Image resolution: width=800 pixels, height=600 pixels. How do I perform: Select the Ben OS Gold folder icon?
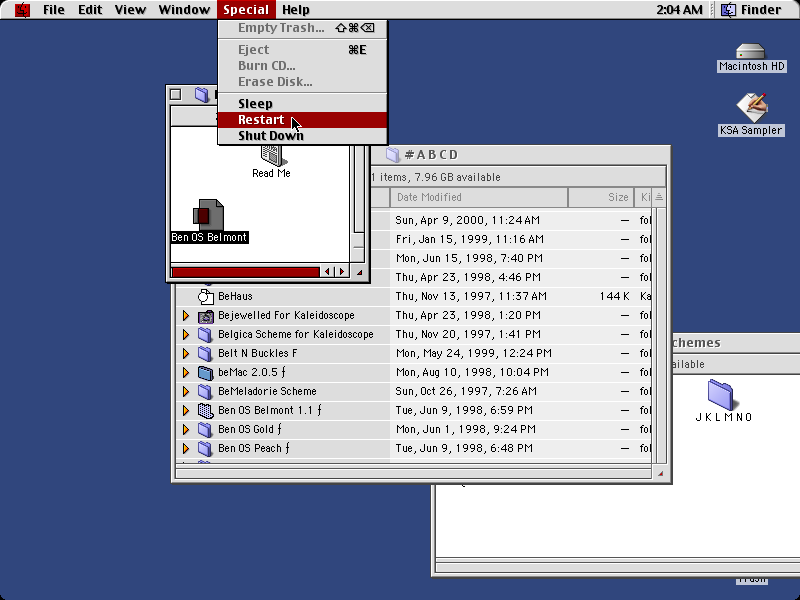pyautogui.click(x=206, y=430)
